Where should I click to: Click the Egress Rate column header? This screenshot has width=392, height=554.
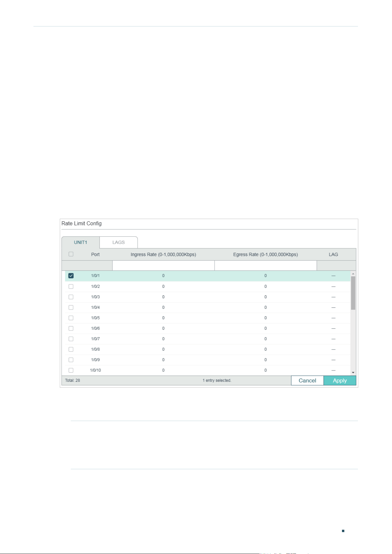266,255
